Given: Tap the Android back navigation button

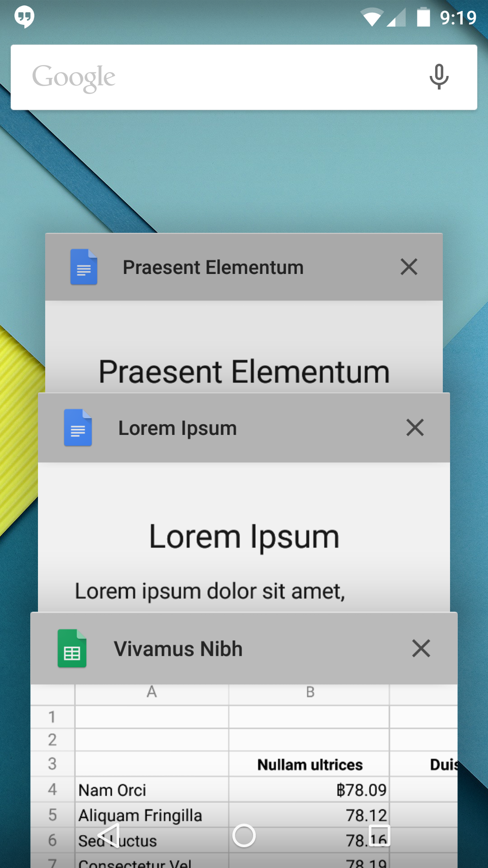Looking at the screenshot, I should pos(108,835).
